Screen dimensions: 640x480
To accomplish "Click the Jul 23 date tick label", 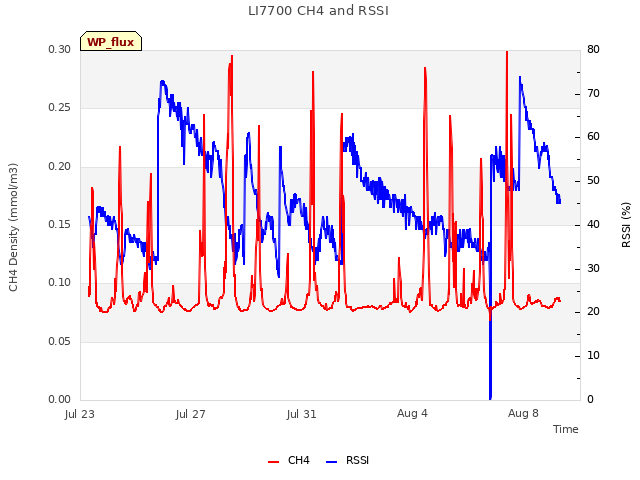I will [x=80, y=414].
